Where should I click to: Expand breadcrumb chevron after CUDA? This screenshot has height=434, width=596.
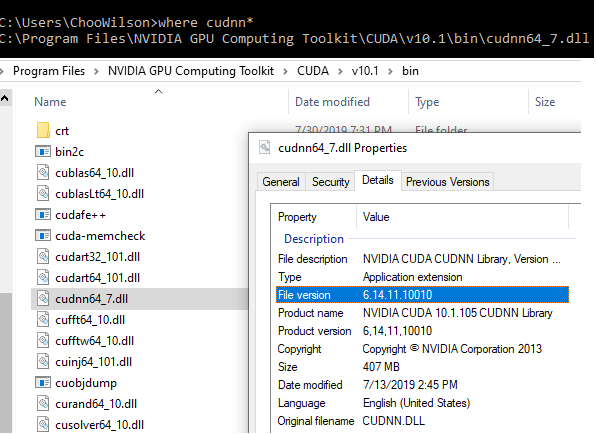pyautogui.click(x=340, y=71)
